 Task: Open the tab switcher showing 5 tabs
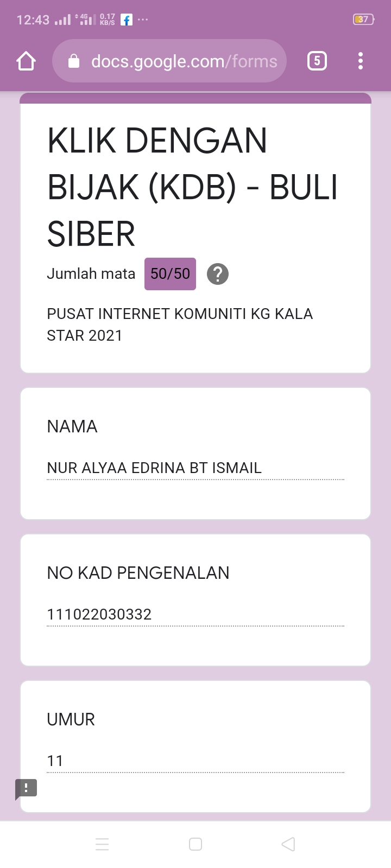317,61
